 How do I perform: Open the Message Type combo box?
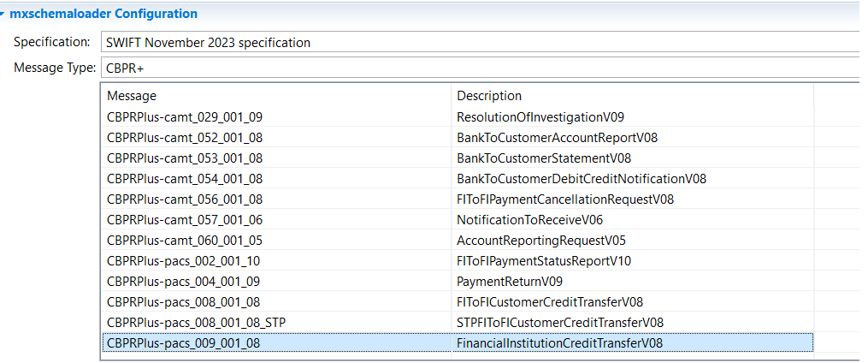pyautogui.click(x=479, y=68)
